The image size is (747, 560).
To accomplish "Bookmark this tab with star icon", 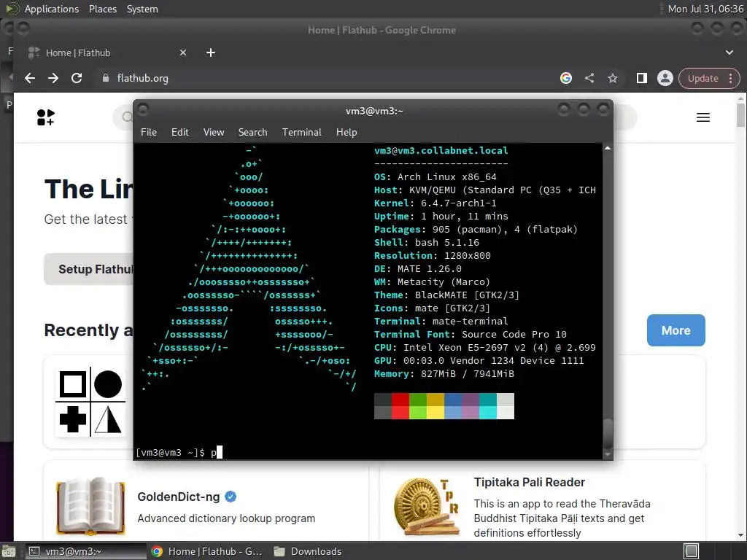I will pos(613,78).
